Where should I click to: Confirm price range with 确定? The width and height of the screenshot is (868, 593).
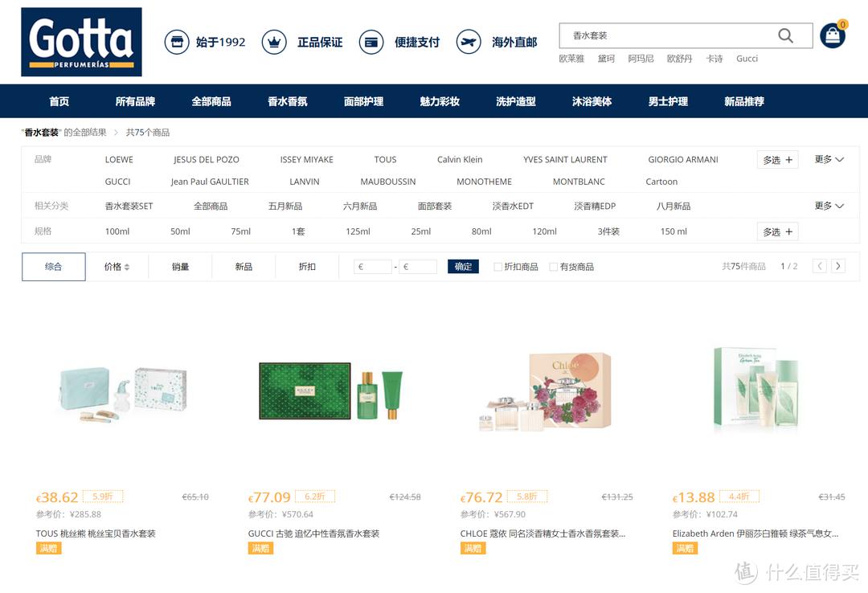pos(464,267)
